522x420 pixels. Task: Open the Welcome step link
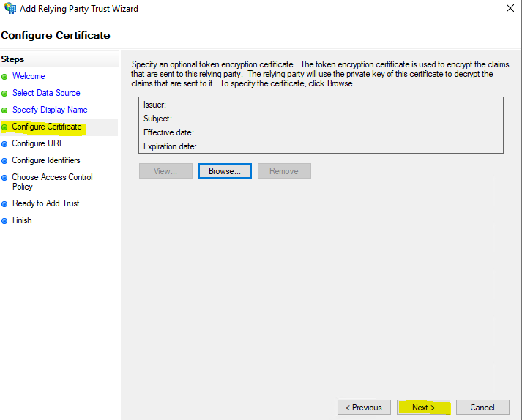click(29, 76)
